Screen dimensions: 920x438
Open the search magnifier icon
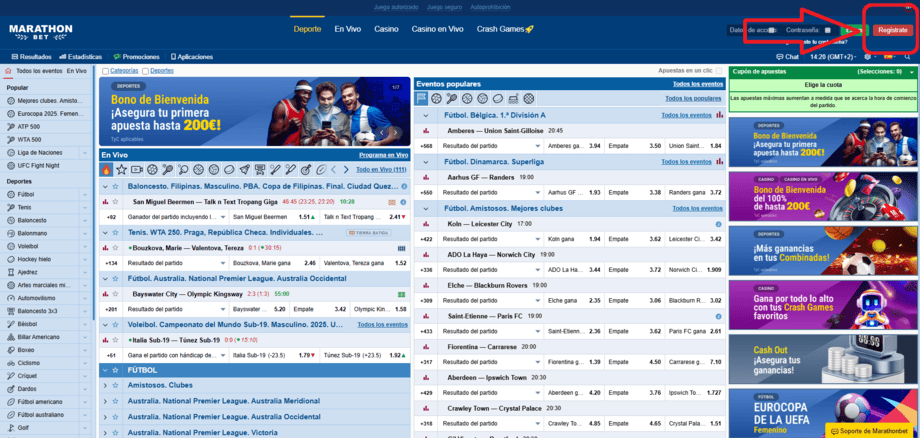[x=908, y=57]
